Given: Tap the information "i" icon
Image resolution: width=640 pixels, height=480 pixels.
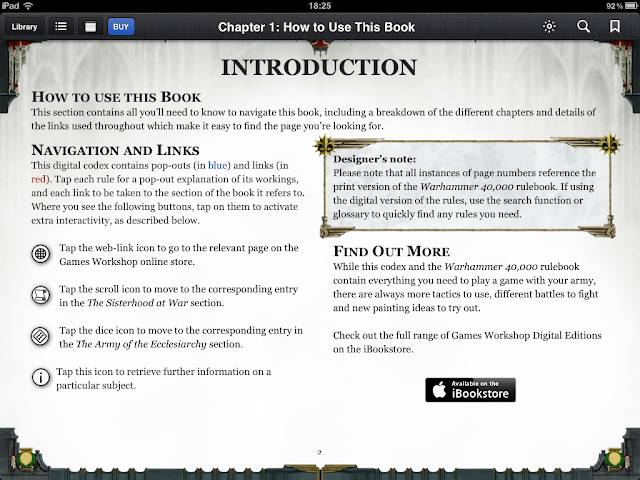Looking at the screenshot, I should (x=40, y=378).
